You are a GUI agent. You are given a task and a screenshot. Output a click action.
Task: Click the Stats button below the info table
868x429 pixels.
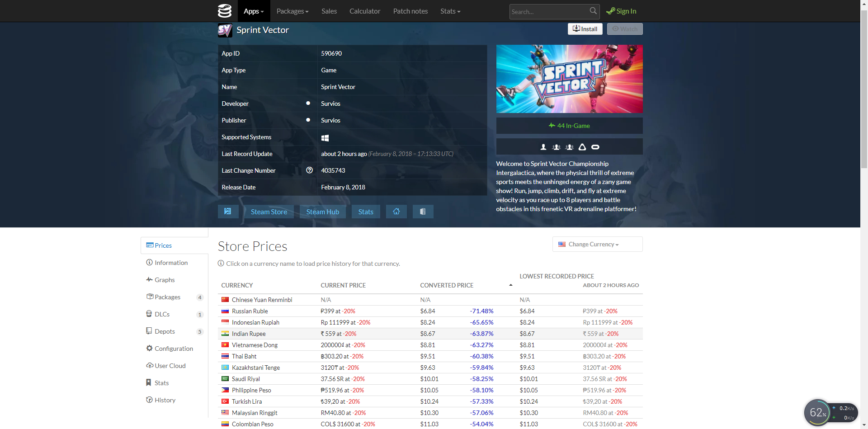click(366, 212)
